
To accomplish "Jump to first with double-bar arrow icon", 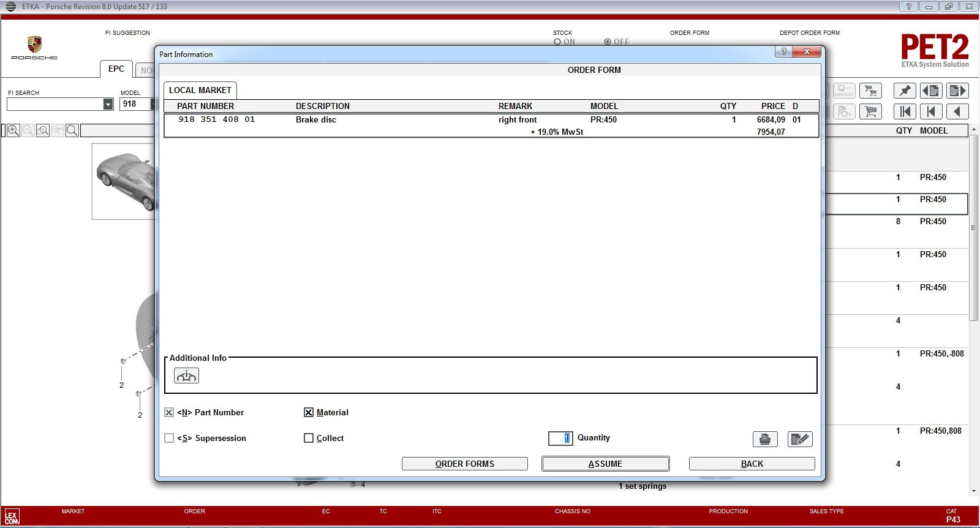I will (x=905, y=111).
